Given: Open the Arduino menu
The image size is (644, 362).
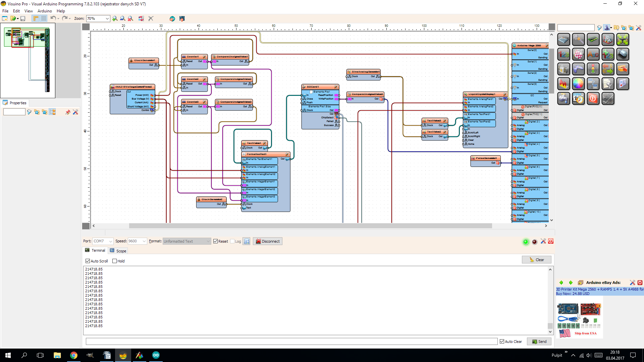Looking at the screenshot, I should click(x=45, y=11).
